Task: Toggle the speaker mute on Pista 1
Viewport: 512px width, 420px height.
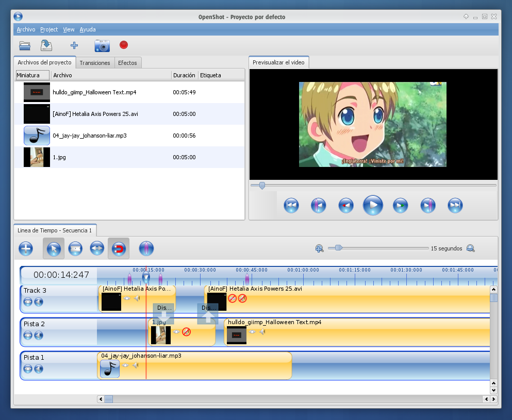Action: [39, 368]
